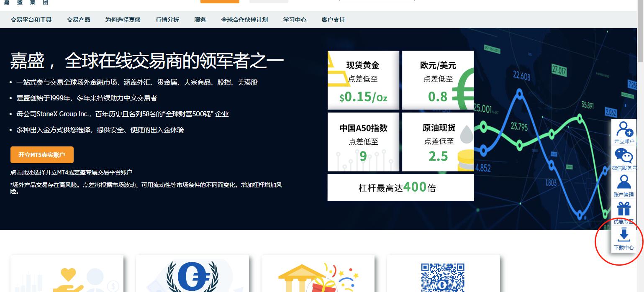Screen dimensions: 644x292
Task: Open the 学习中心 menu
Action: tap(294, 19)
